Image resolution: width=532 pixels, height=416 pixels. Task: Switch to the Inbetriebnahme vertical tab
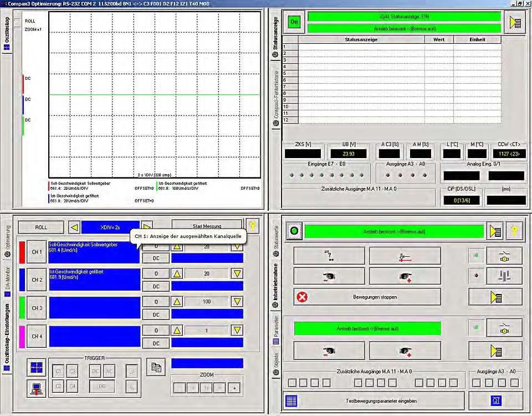[276, 286]
